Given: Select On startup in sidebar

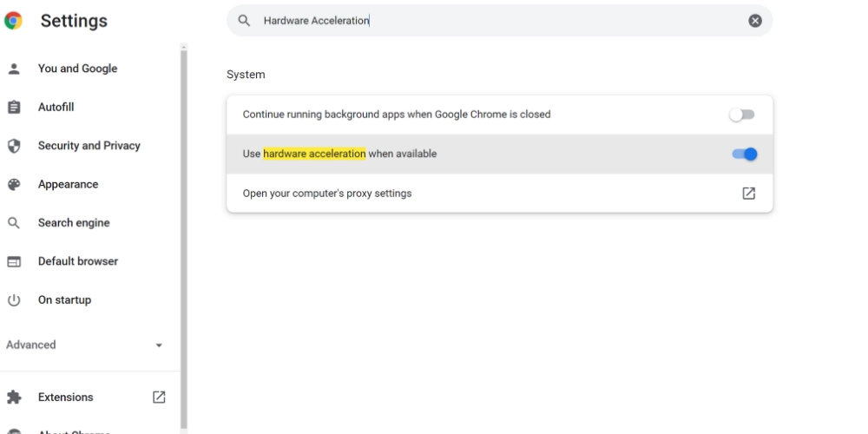Looking at the screenshot, I should click(x=65, y=300).
